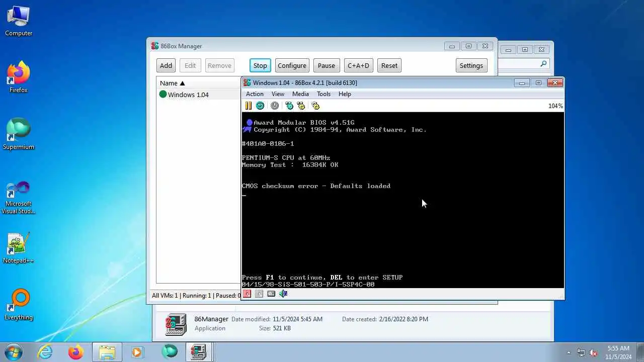The image size is (644, 362).
Task: Click the Date created value 2/16/2022 8:20 PM
Action: 404,319
